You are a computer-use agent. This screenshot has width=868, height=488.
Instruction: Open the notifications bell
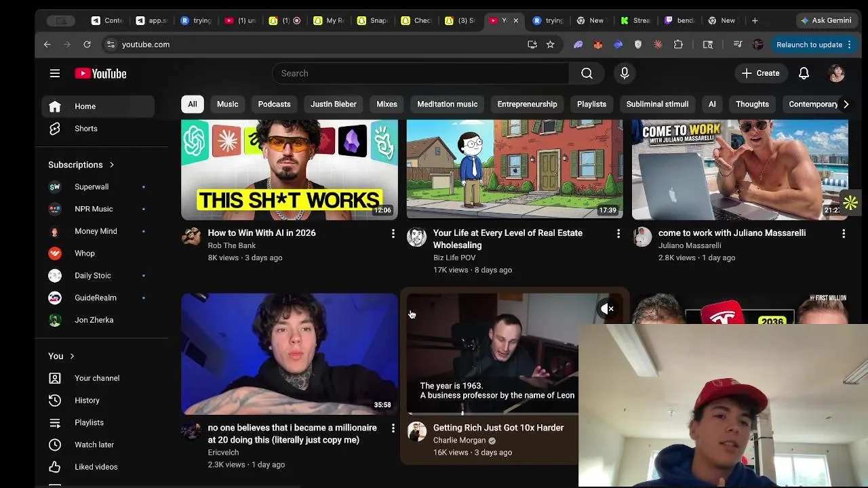tap(804, 73)
